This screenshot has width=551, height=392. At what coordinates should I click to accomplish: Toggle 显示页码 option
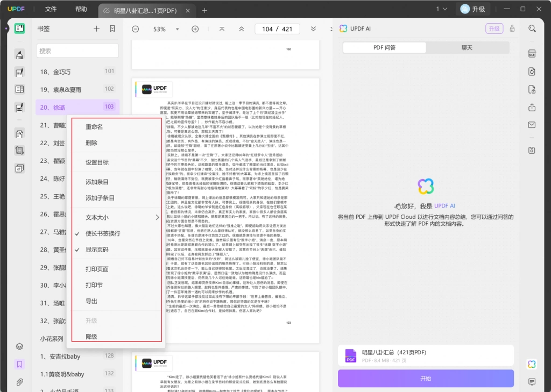click(x=97, y=250)
